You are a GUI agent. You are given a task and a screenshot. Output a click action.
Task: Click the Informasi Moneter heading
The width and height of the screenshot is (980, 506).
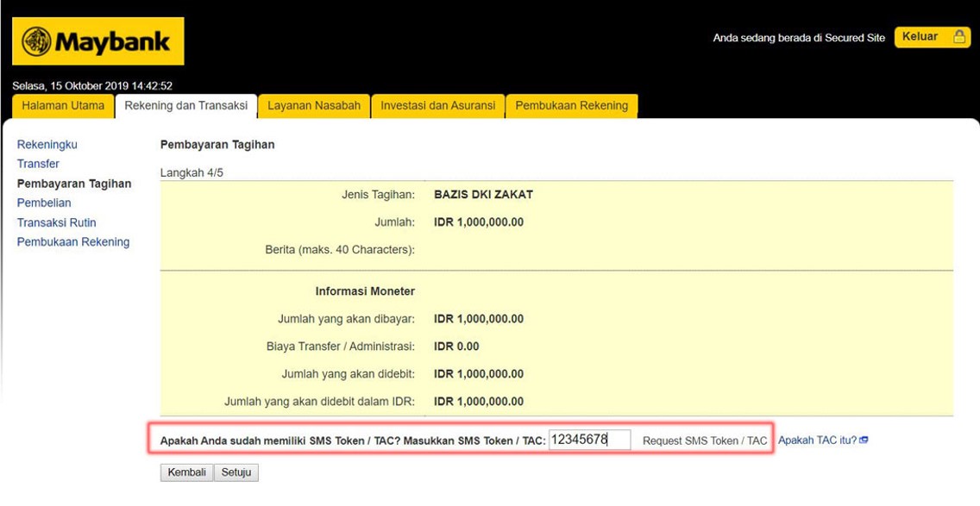366,291
